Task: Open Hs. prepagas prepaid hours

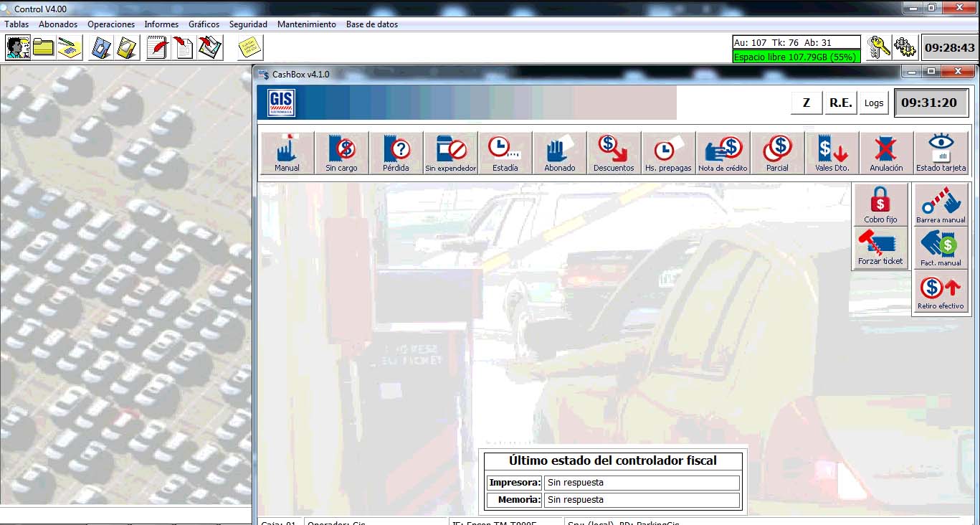Action: (x=669, y=153)
